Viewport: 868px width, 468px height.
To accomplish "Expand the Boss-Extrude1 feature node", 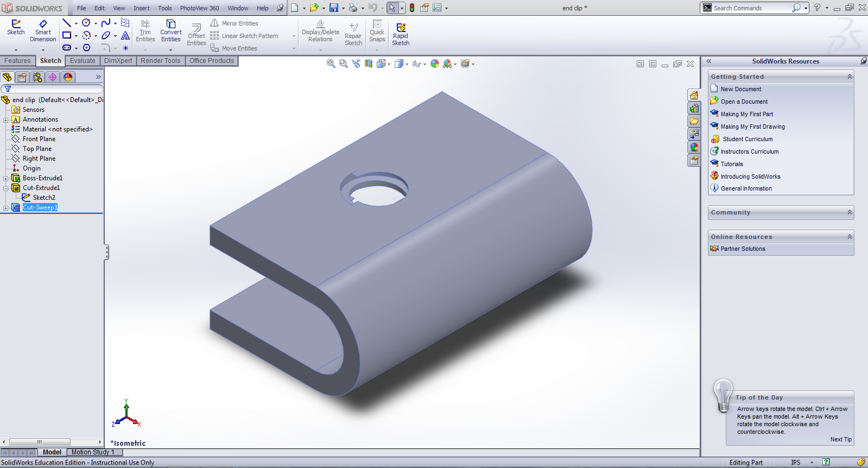I will [x=5, y=178].
